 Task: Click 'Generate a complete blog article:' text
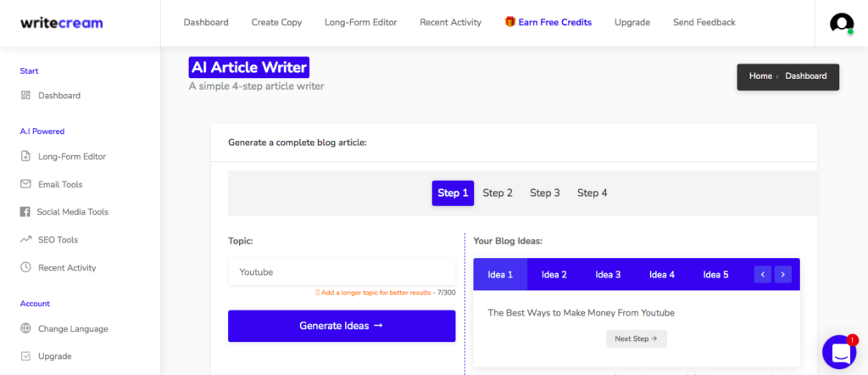[x=298, y=143]
